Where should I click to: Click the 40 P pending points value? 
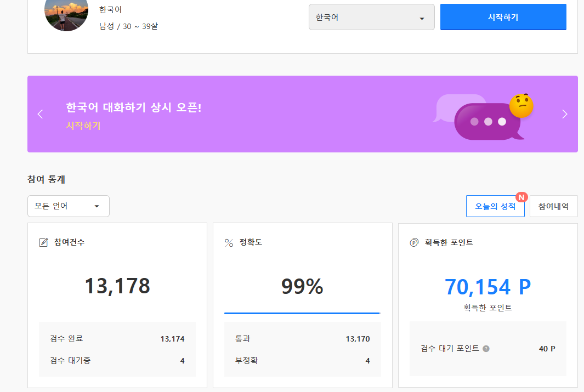point(547,349)
